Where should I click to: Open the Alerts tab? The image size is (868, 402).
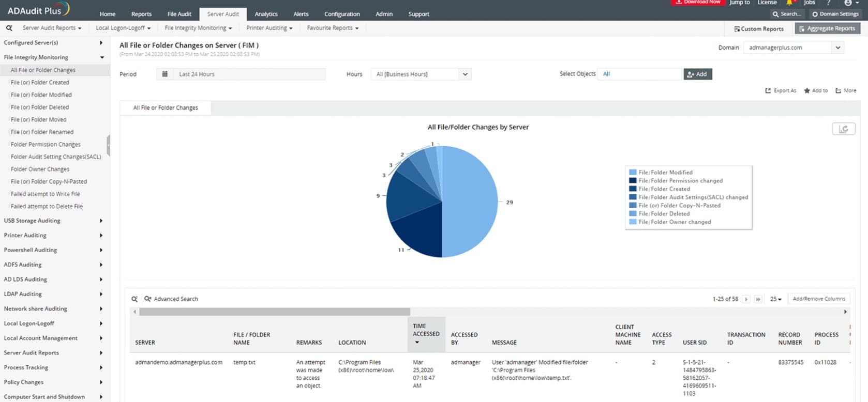point(301,14)
